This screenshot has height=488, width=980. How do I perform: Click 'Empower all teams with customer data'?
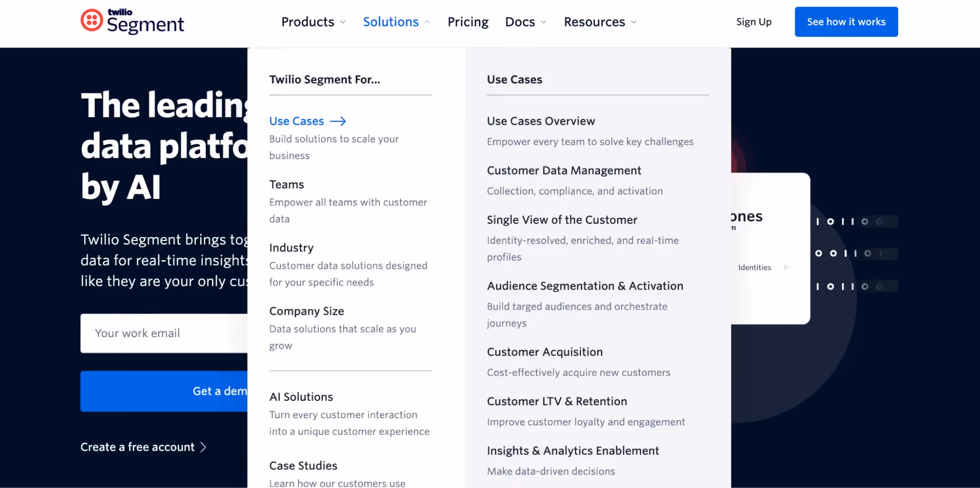pos(348,211)
